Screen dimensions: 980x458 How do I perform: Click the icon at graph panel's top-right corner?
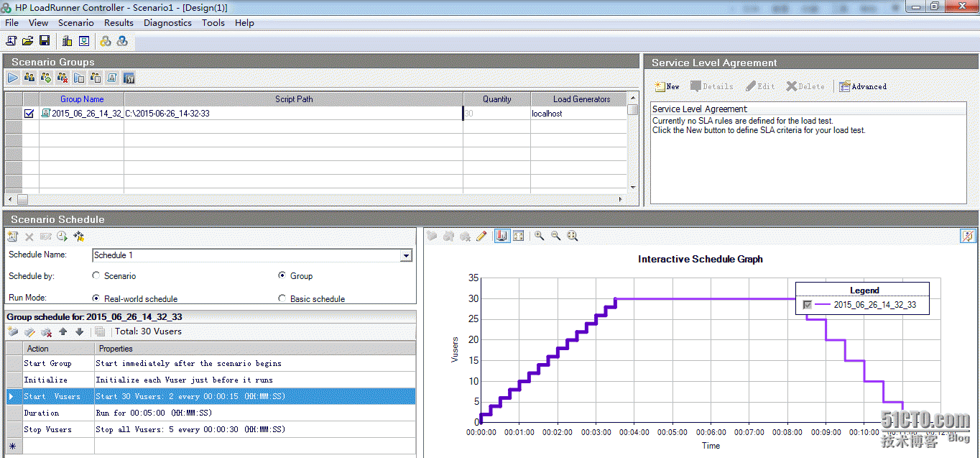968,236
